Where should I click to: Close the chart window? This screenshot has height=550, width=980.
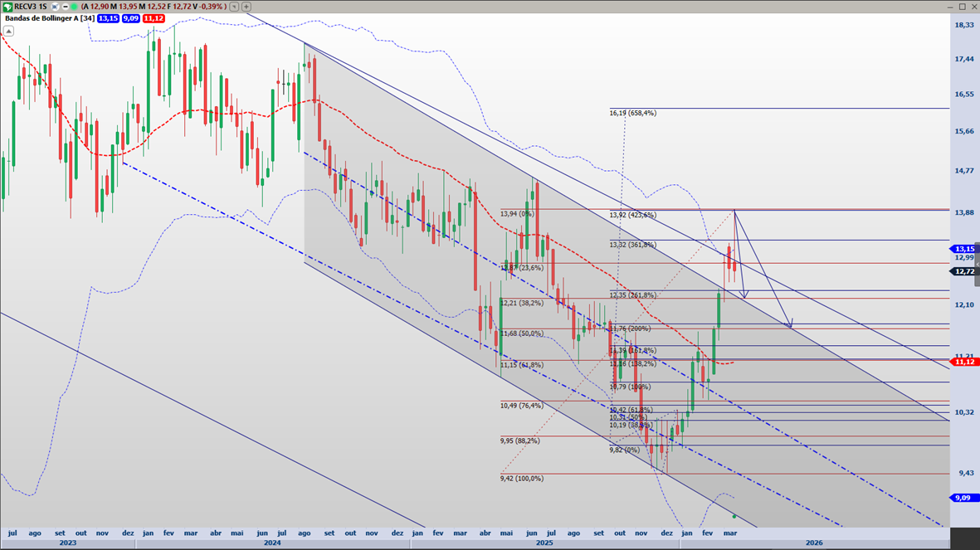click(x=973, y=7)
